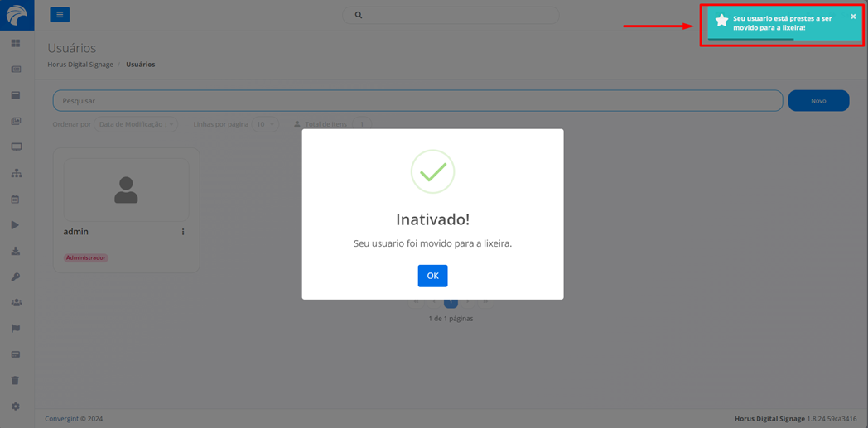Click the OK button in the Inativado dialog

click(432, 276)
